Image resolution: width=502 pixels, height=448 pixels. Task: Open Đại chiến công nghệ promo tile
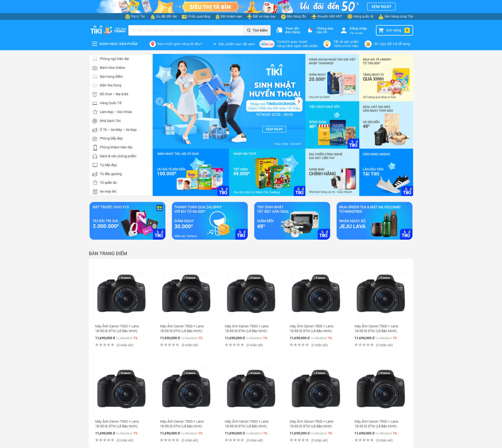coord(332,172)
